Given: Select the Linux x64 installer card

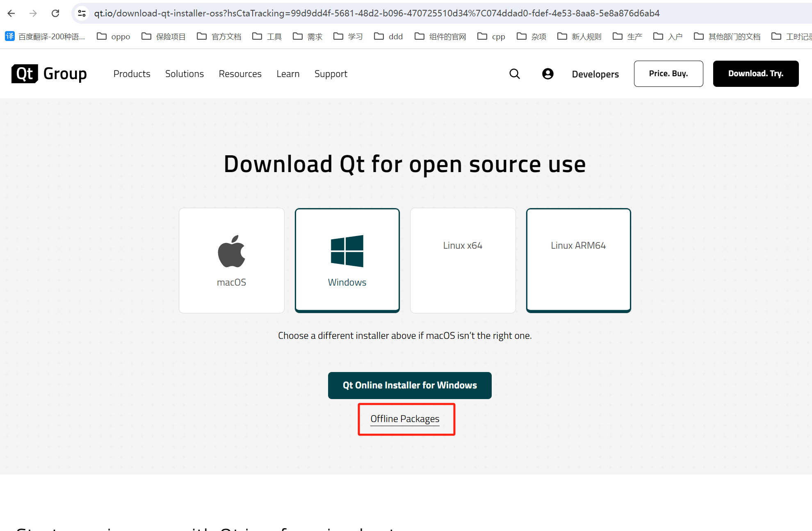Looking at the screenshot, I should 463,261.
